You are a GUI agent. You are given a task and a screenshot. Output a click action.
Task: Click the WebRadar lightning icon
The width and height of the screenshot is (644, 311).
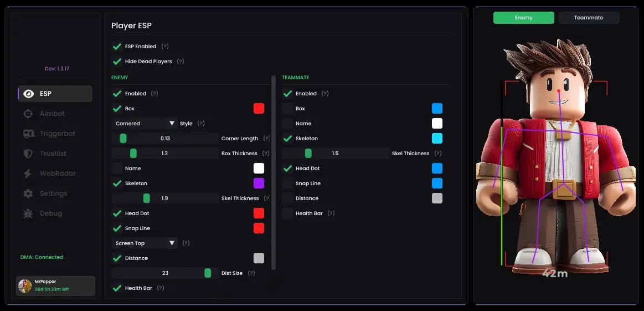[x=28, y=174]
